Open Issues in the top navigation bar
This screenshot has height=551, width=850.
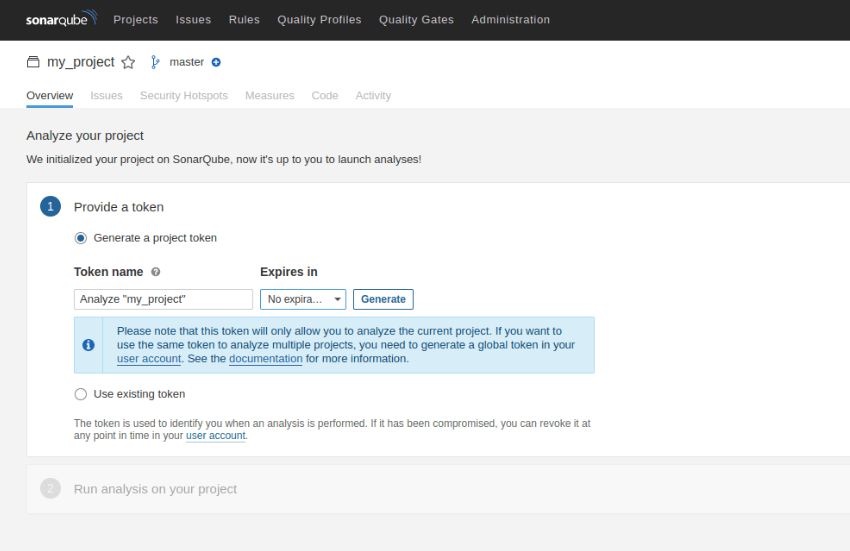coord(193,20)
